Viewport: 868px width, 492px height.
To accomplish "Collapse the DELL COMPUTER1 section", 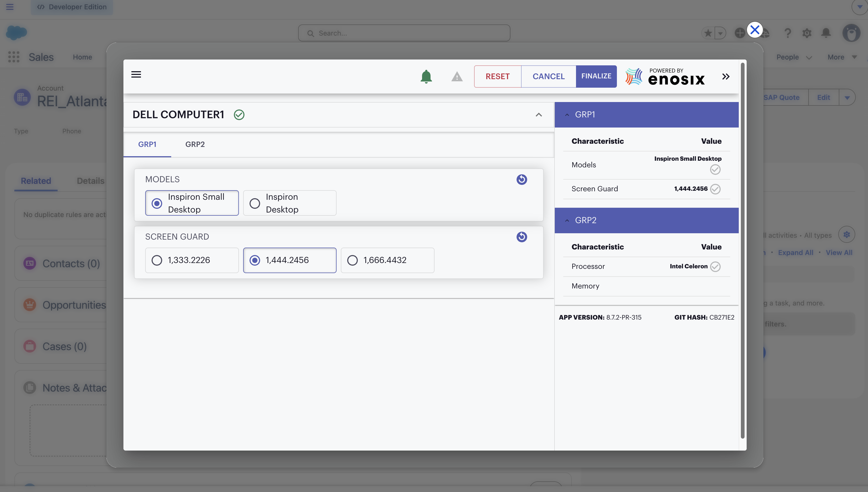I will pos(539,115).
